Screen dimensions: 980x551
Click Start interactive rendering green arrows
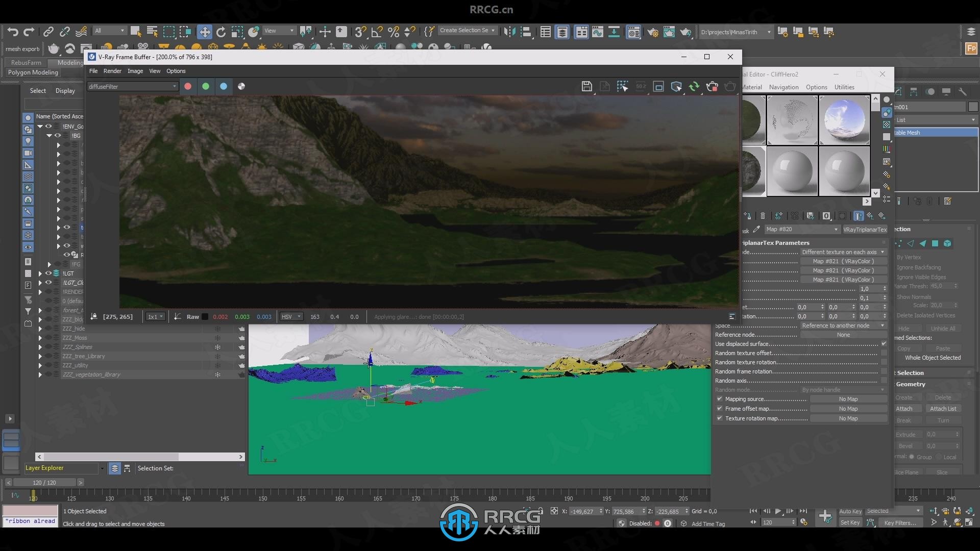point(694,86)
